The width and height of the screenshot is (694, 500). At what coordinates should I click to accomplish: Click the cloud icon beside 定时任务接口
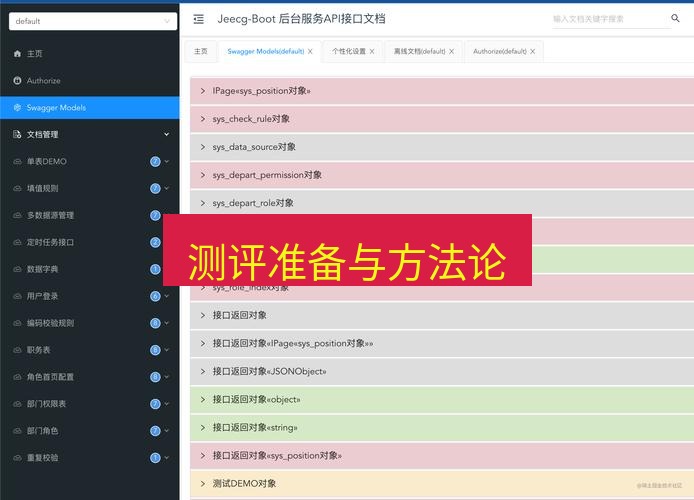click(17, 242)
